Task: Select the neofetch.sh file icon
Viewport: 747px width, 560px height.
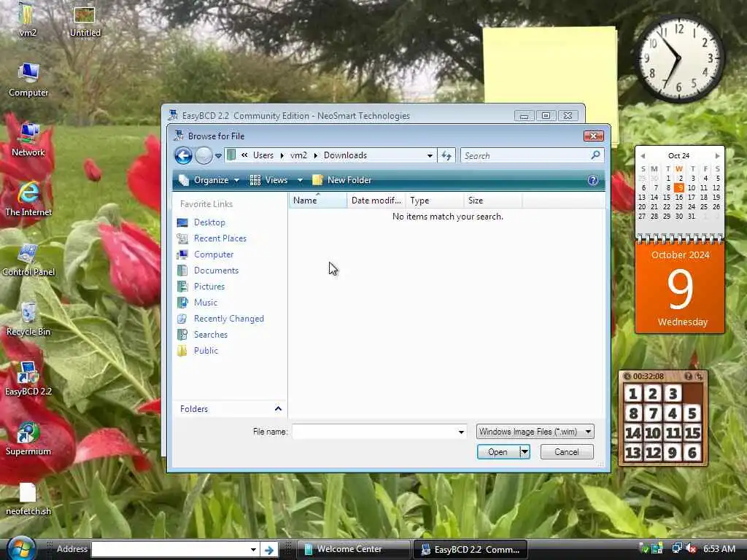Action: (x=28, y=499)
